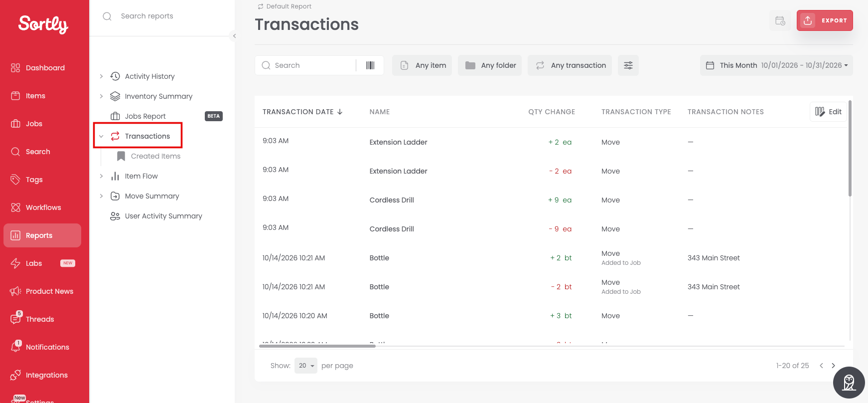The width and height of the screenshot is (868, 403).
Task: Open Jobs in the sidebar
Action: pyautogui.click(x=42, y=124)
